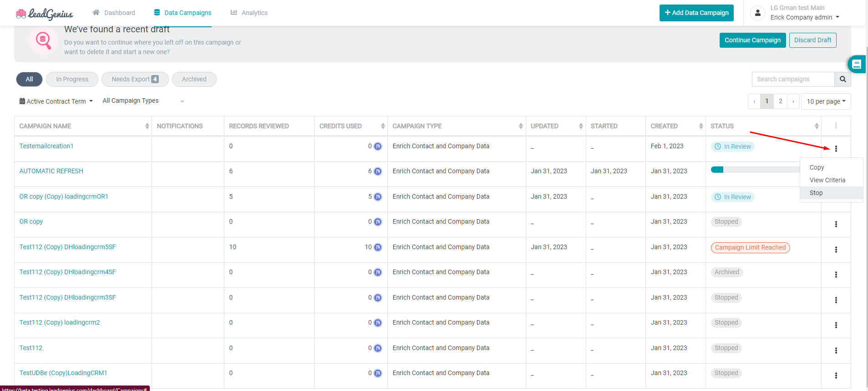Sort by Updated column

click(x=581, y=126)
